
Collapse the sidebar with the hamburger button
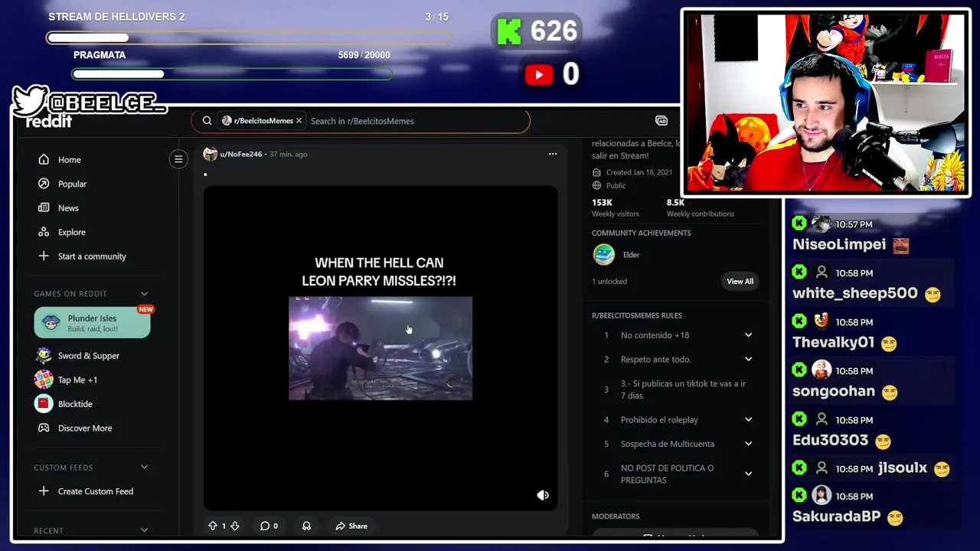(178, 159)
